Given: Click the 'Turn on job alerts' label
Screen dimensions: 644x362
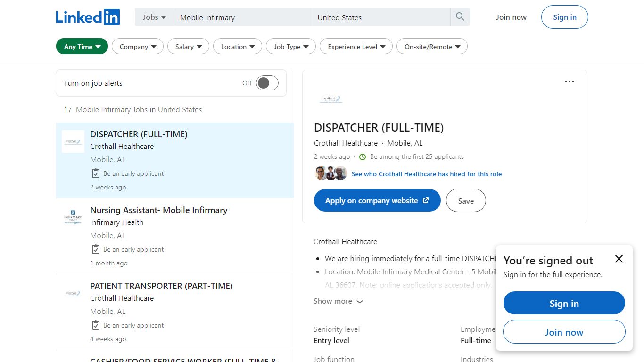Looking at the screenshot, I should (x=93, y=83).
